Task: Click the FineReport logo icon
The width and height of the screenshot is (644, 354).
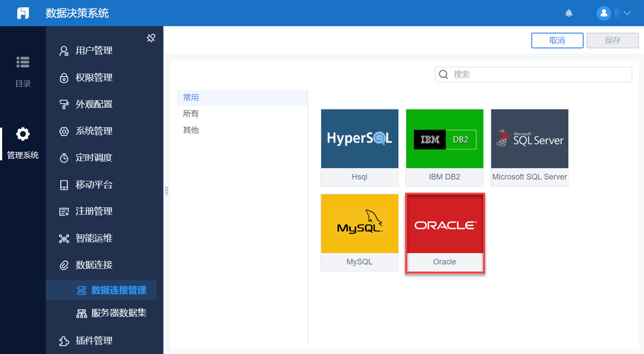Action: tap(23, 13)
